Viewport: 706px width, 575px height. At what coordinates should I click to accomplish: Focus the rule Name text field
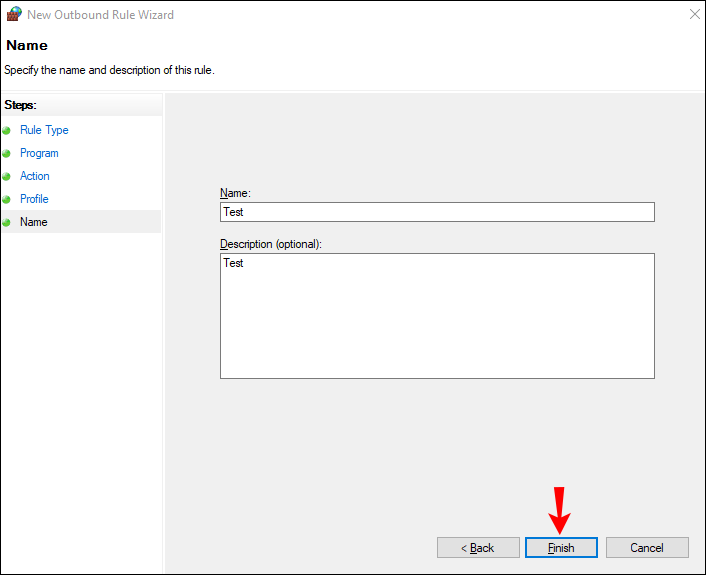[437, 212]
